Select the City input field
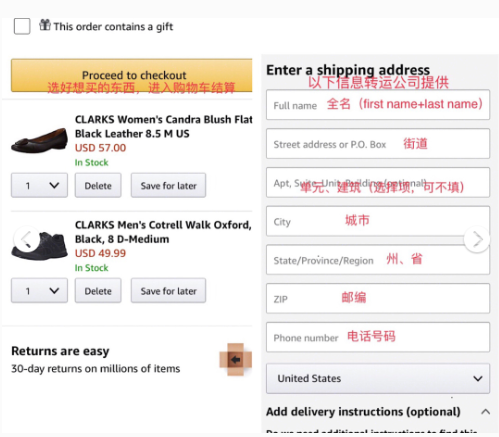Image resolution: width=499 pixels, height=437 pixels. [x=378, y=221]
